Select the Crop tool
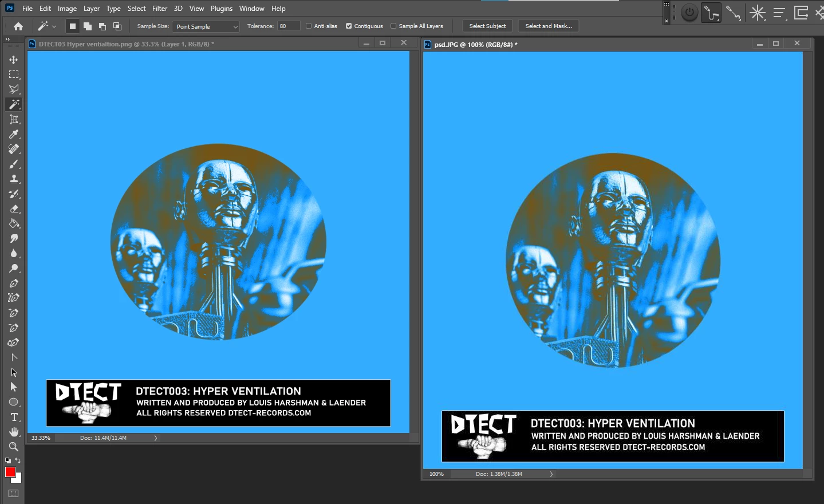824x504 pixels. click(x=14, y=119)
